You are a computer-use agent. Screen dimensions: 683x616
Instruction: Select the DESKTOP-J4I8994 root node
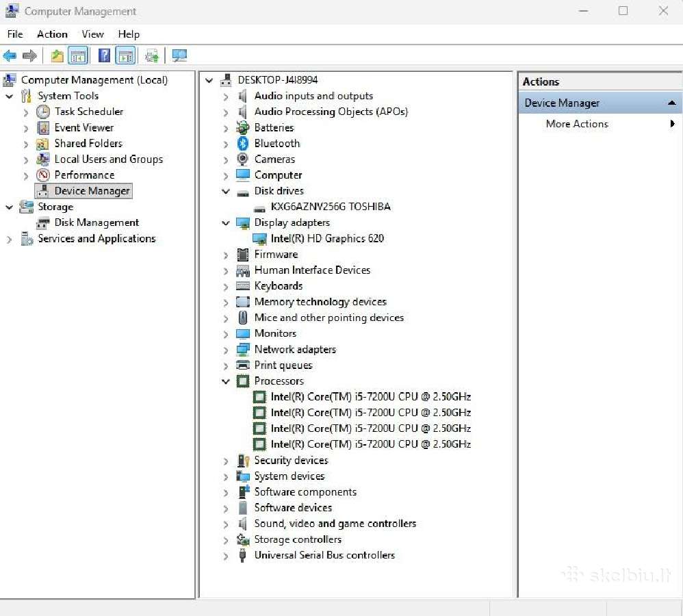pos(277,80)
